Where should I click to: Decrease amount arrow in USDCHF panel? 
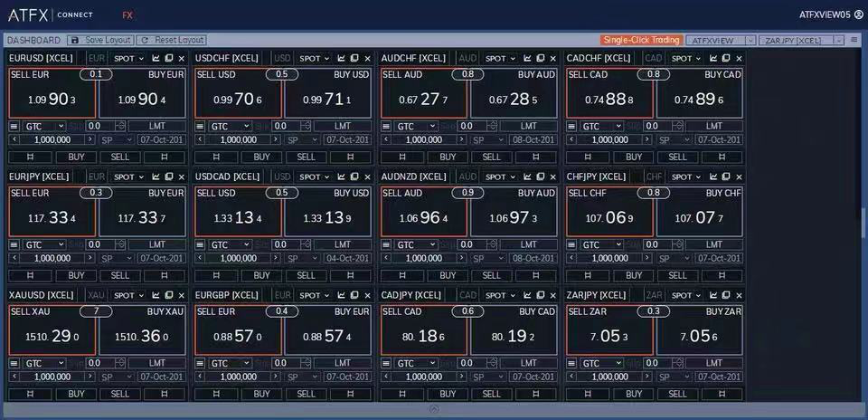[x=200, y=140]
